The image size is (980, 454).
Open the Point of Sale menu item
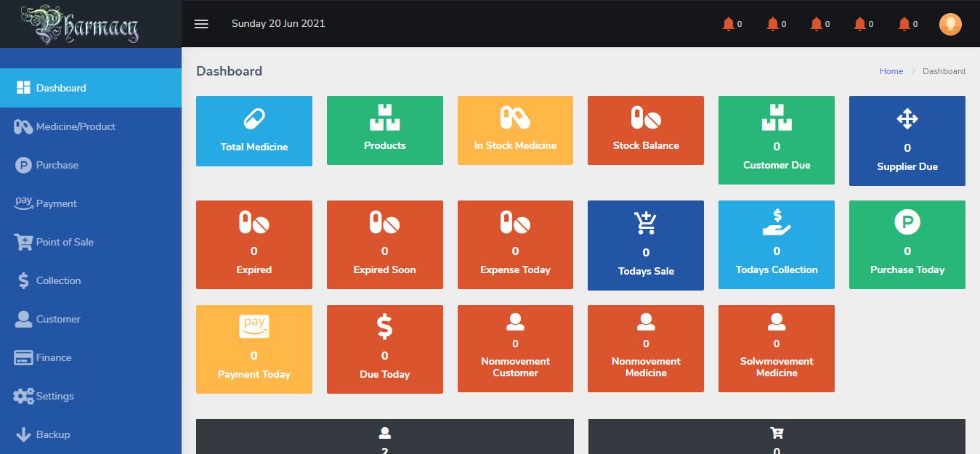[91, 242]
